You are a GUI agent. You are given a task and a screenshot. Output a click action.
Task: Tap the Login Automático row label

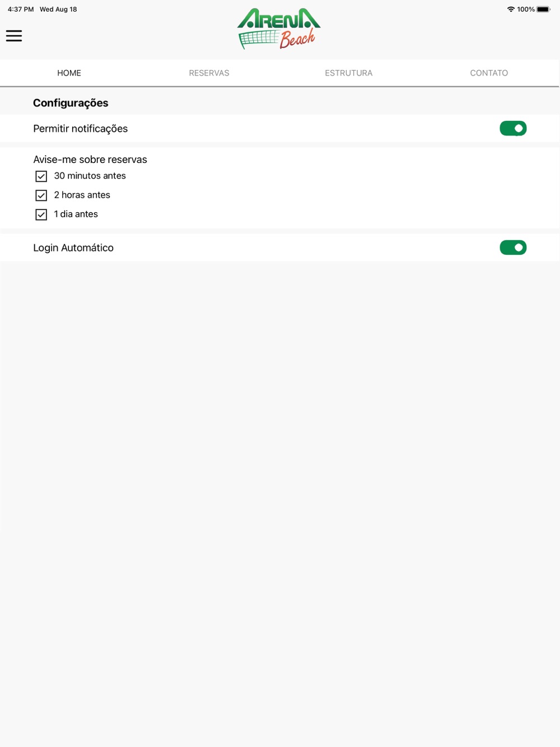(73, 248)
